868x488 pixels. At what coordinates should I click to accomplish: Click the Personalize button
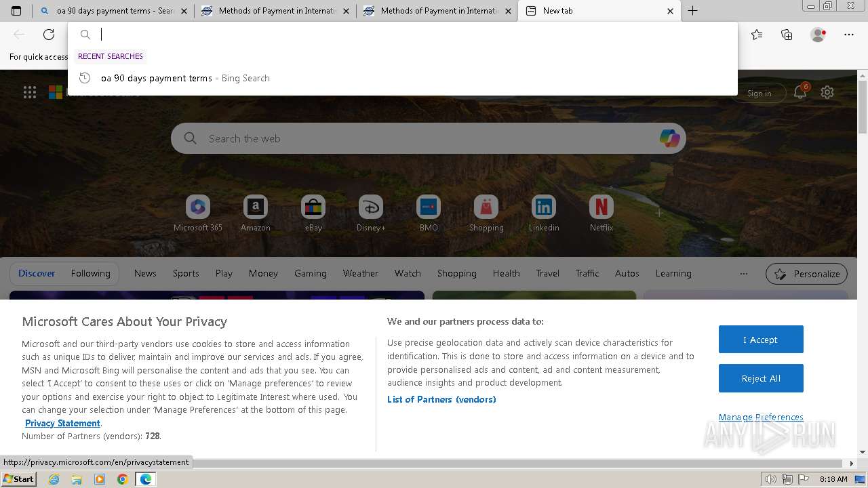click(x=806, y=274)
